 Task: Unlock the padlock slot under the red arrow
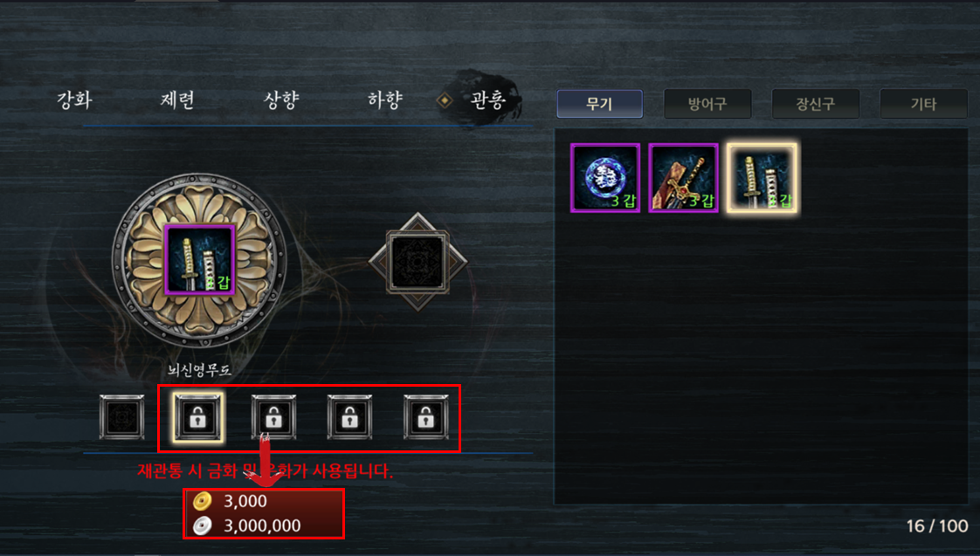(273, 416)
